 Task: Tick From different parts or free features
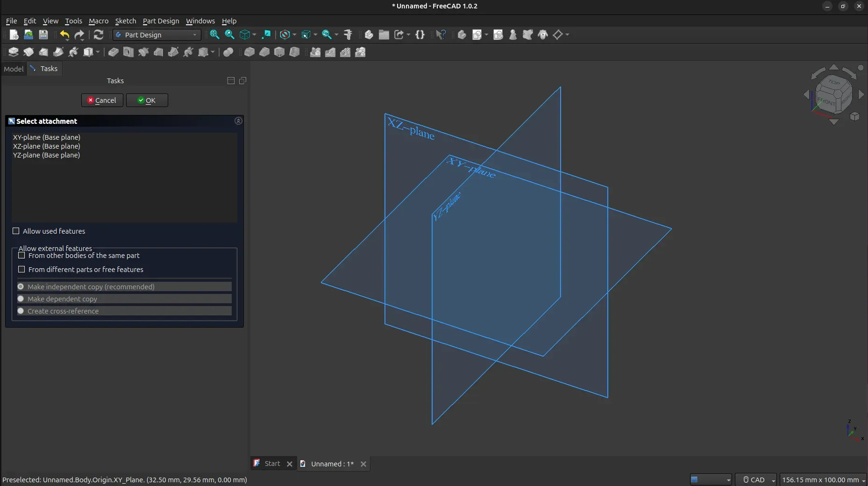(21, 270)
